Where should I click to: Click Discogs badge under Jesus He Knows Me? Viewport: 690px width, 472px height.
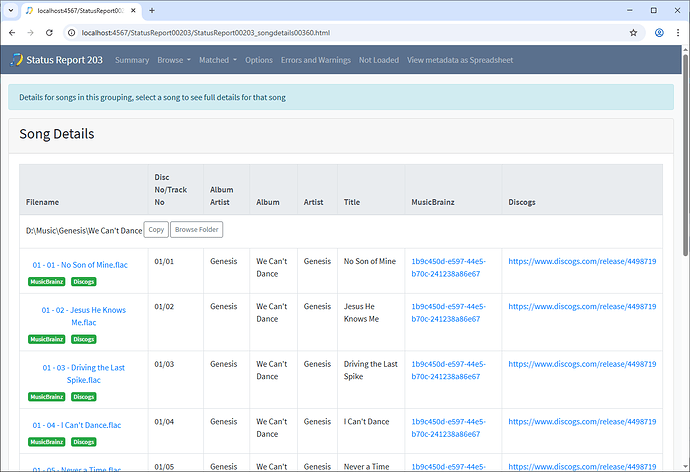tap(84, 339)
